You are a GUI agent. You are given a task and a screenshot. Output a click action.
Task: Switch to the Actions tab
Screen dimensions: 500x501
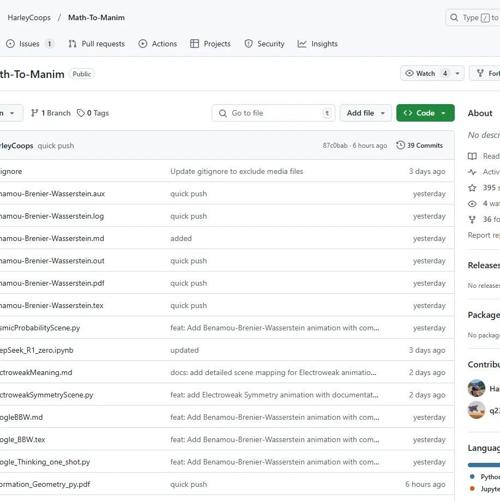(158, 44)
